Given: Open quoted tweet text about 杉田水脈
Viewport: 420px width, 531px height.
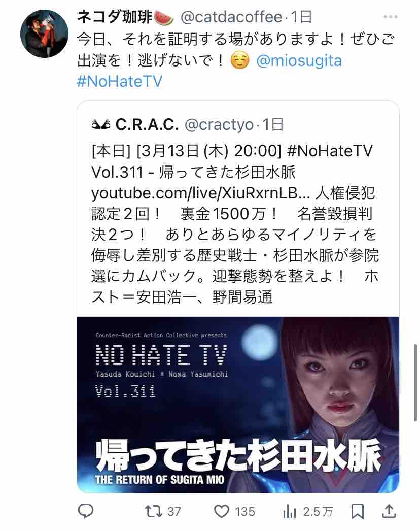Looking at the screenshot, I should click(x=235, y=224).
